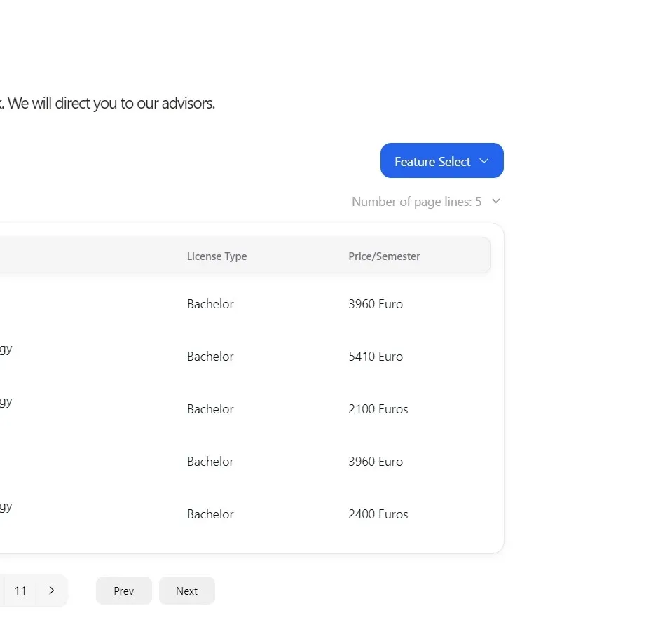
Task: Click the right arrow pagination chevron
Action: point(51,591)
